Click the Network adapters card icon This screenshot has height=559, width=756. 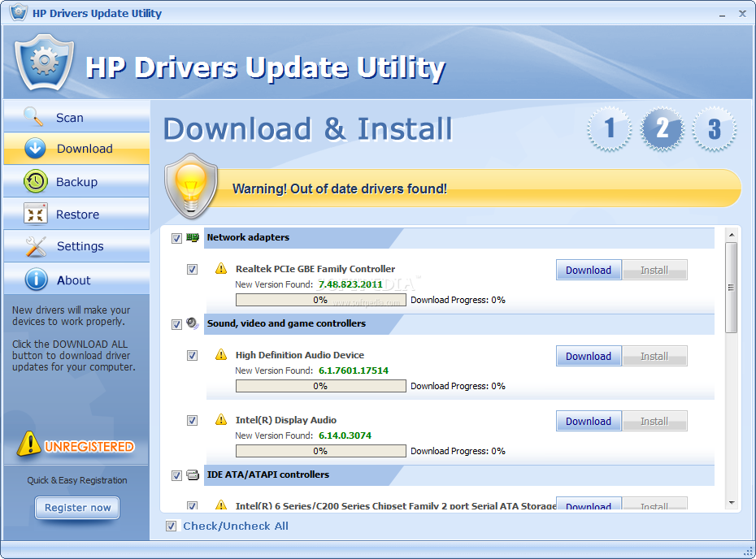[193, 237]
